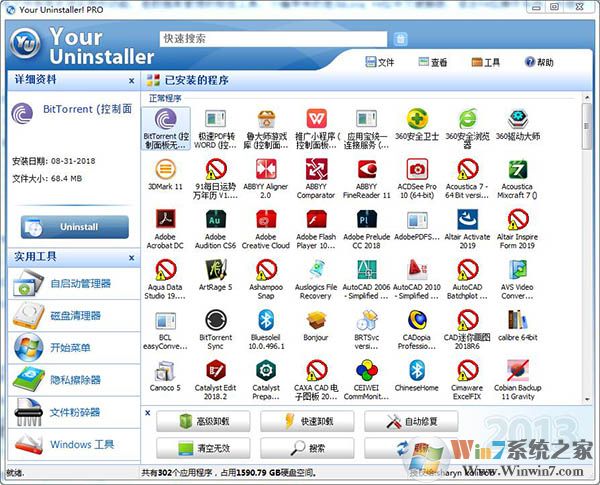Select WPS 推广小程序 icon

click(x=316, y=119)
